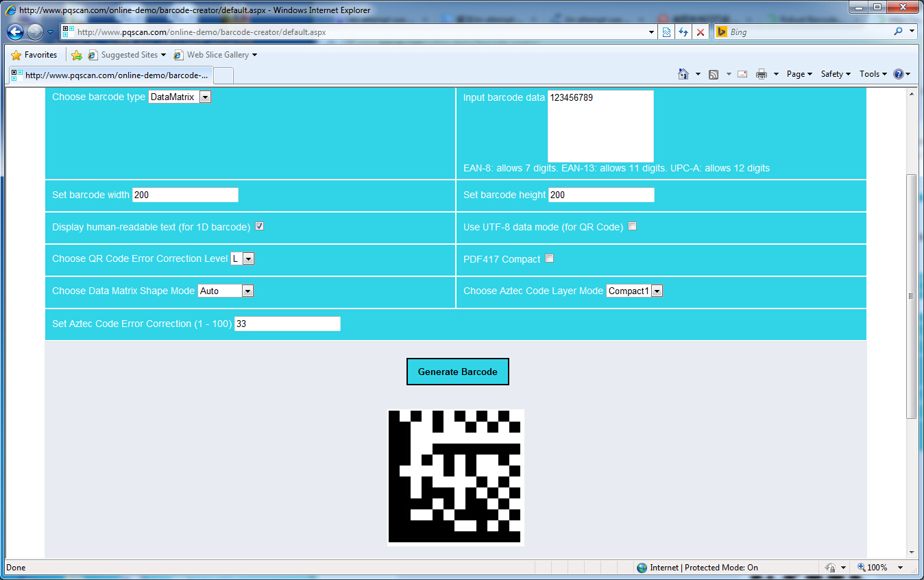Click the RSS feeds icon
The height and width of the screenshot is (580, 924).
(714, 74)
